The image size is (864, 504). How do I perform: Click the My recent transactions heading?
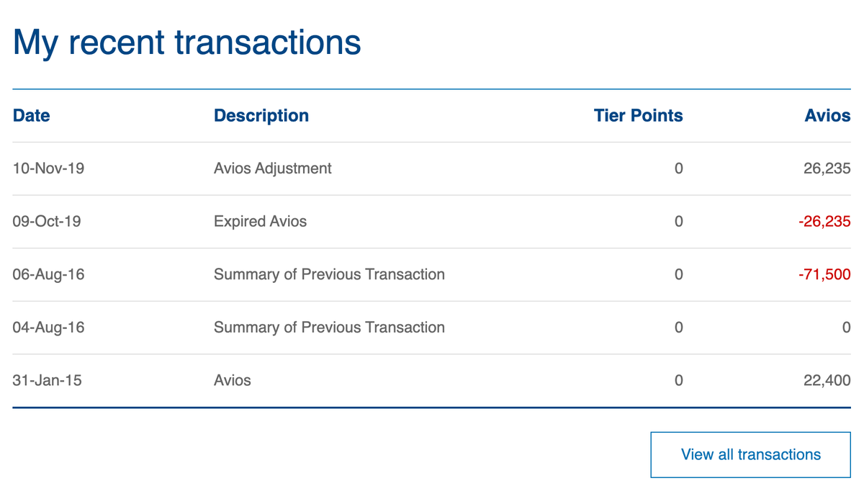point(187,42)
